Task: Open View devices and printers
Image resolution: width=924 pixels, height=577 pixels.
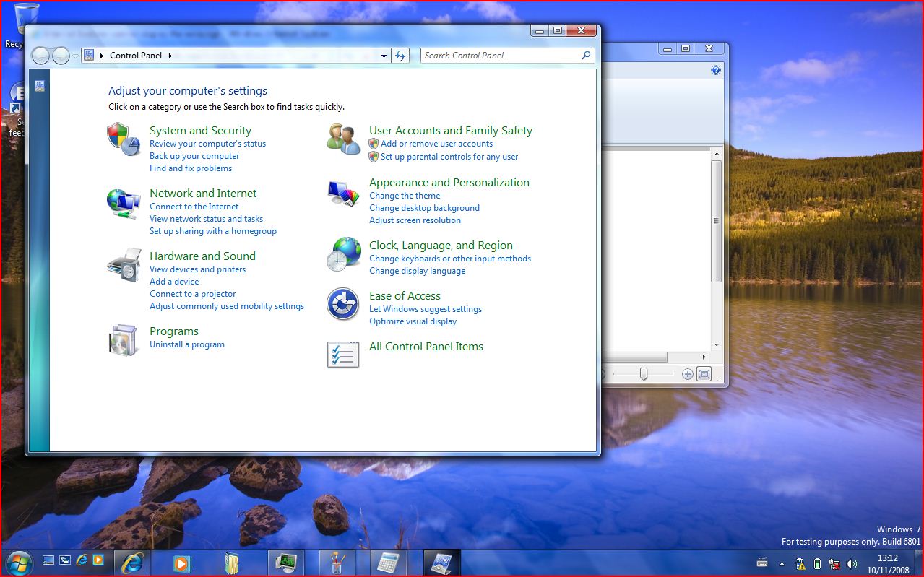Action: (x=197, y=269)
